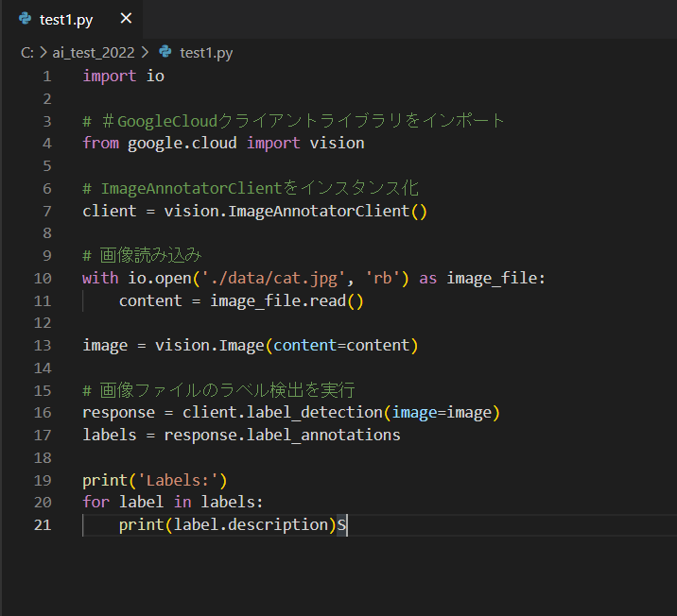Screen dimensions: 677x616
Task: Open the test1.py breadcrumb file entry
Action: pyautogui.click(x=206, y=53)
